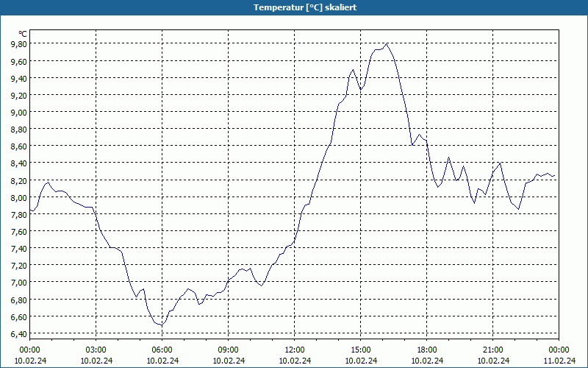Image resolution: width=588 pixels, height=368 pixels.
Task: Click the 15:00 time label
Action: coord(361,350)
